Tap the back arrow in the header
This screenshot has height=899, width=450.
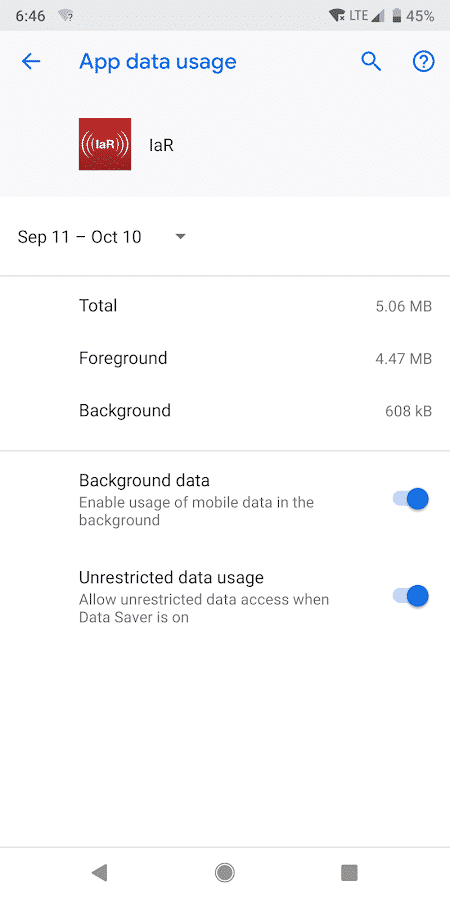coord(31,61)
